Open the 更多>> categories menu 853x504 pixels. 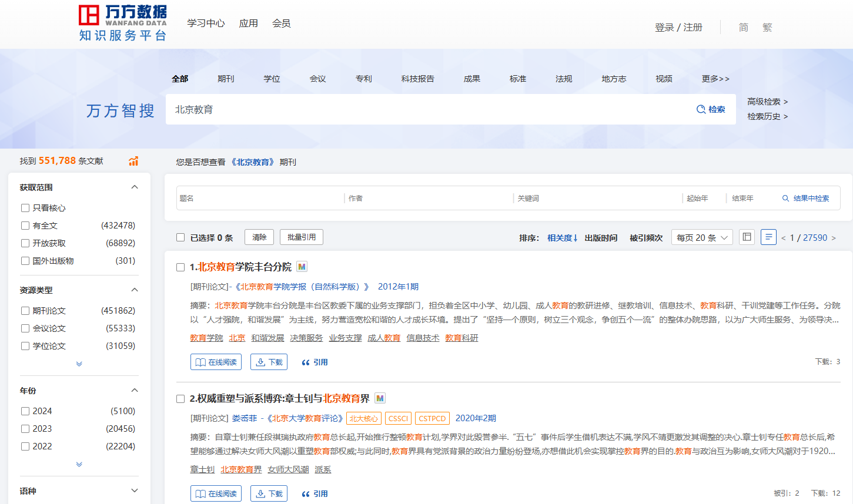click(x=715, y=79)
